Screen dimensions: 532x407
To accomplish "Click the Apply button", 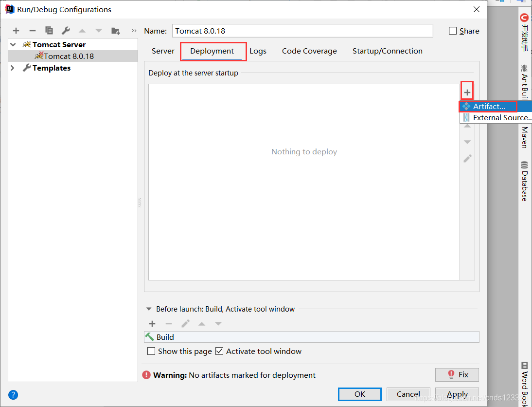I will point(457,394).
